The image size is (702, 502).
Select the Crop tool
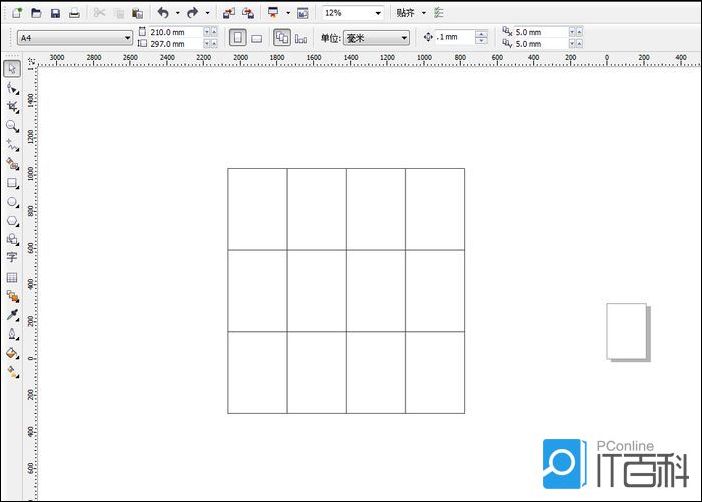tap(12, 106)
